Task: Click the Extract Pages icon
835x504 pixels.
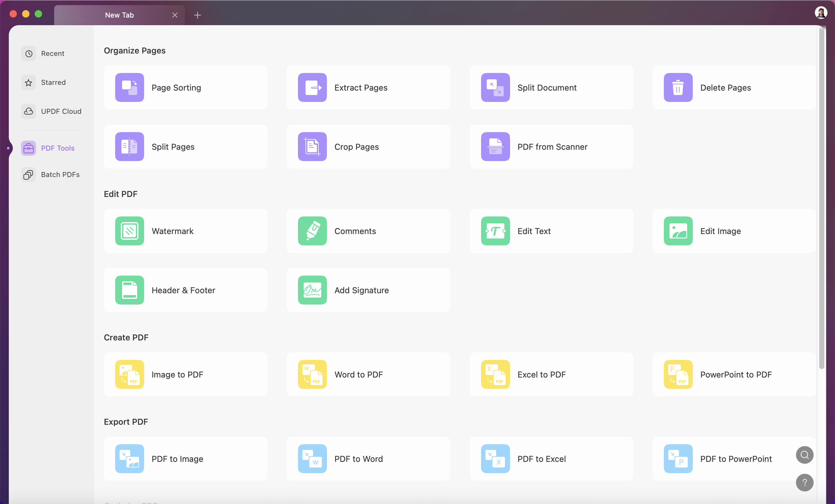Action: click(x=312, y=87)
